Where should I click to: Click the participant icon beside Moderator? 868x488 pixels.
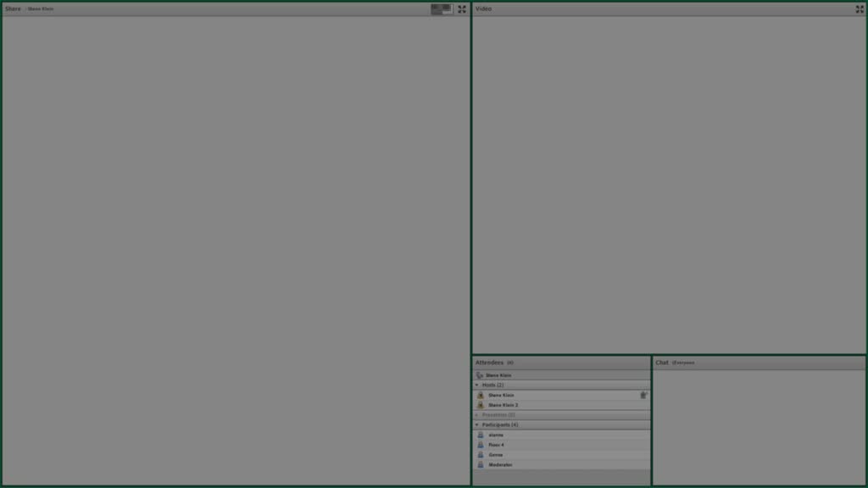481,465
